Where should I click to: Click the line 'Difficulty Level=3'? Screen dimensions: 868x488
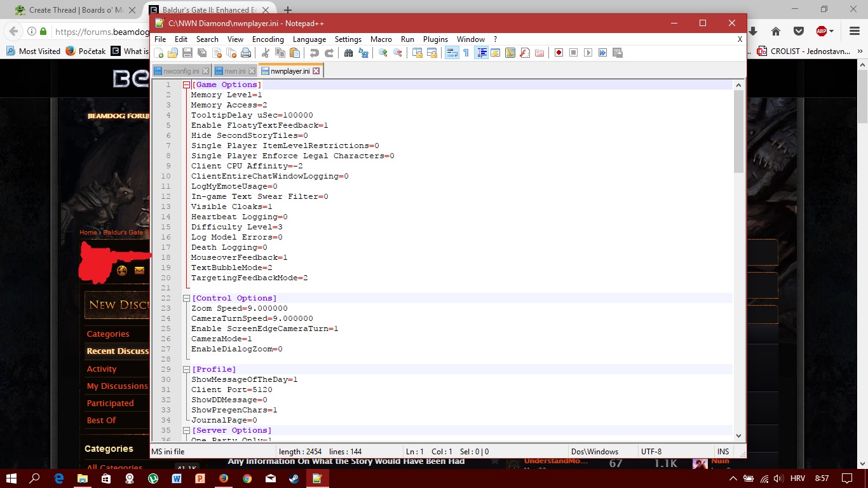237,227
